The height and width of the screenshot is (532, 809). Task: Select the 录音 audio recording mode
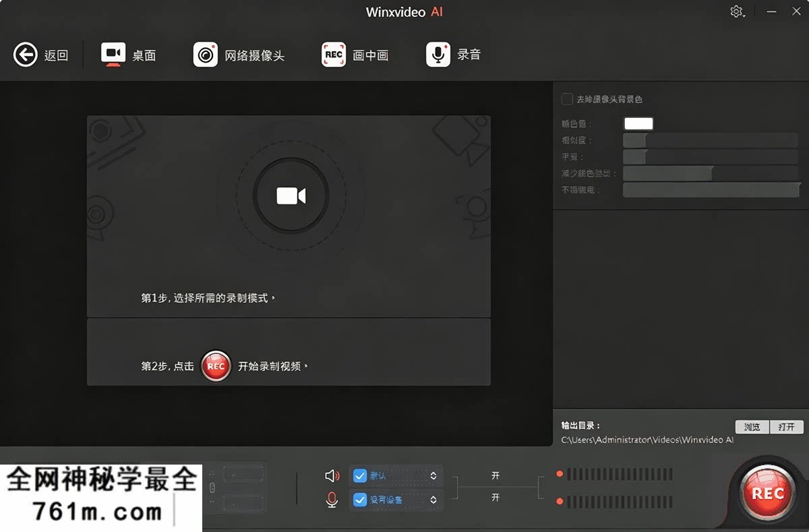pyautogui.click(x=453, y=55)
